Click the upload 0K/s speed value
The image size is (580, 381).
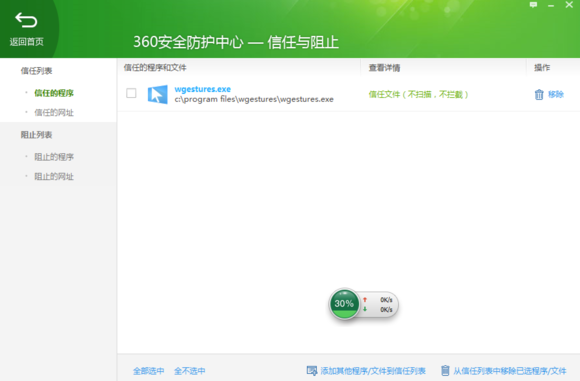point(386,300)
